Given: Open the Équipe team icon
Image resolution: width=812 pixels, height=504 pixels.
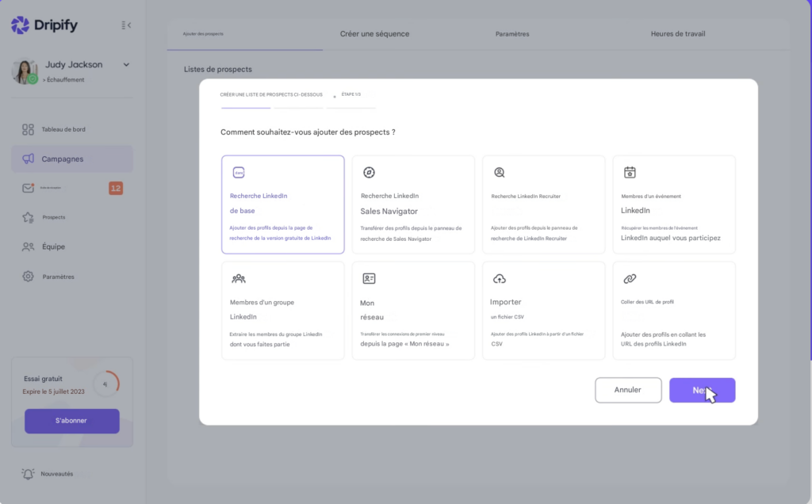Looking at the screenshot, I should click(29, 246).
